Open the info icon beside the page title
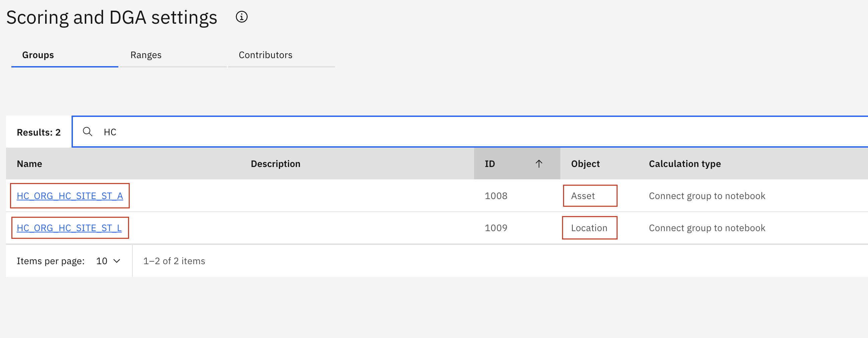This screenshot has height=338, width=868. point(241,16)
